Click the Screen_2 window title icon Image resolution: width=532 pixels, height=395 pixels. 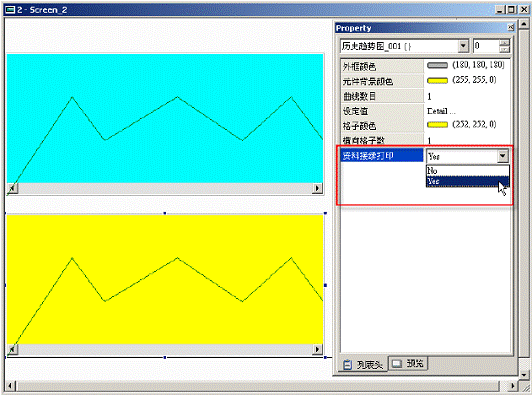coord(10,10)
